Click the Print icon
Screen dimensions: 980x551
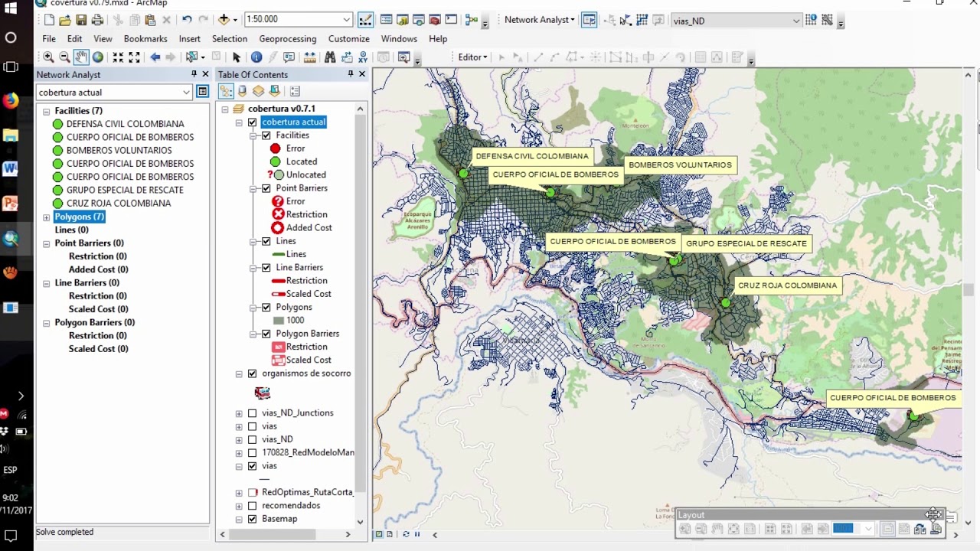(x=97, y=20)
